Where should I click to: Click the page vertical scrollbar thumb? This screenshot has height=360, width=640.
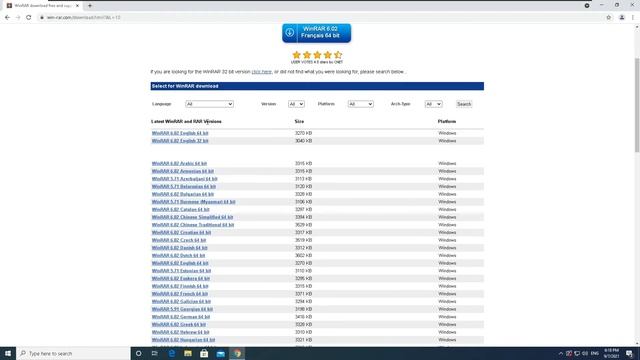637,105
